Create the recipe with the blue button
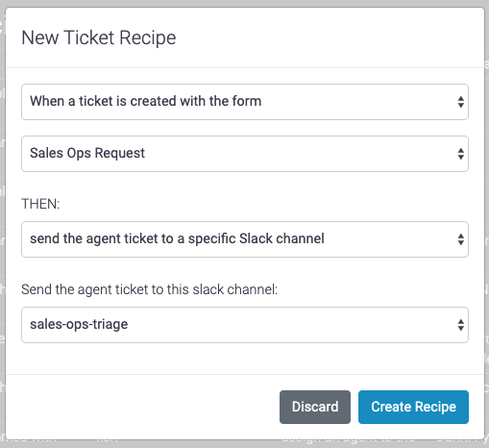Viewport: 489px width, 448px height. click(413, 407)
